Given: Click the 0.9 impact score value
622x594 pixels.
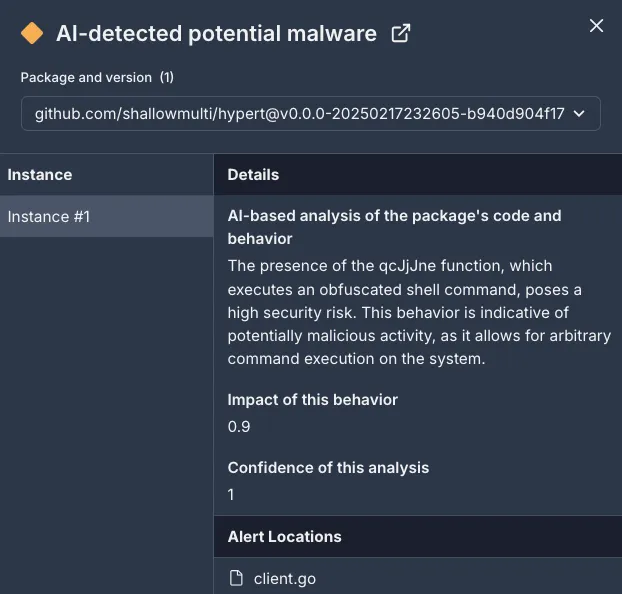Looking at the screenshot, I should [239, 427].
